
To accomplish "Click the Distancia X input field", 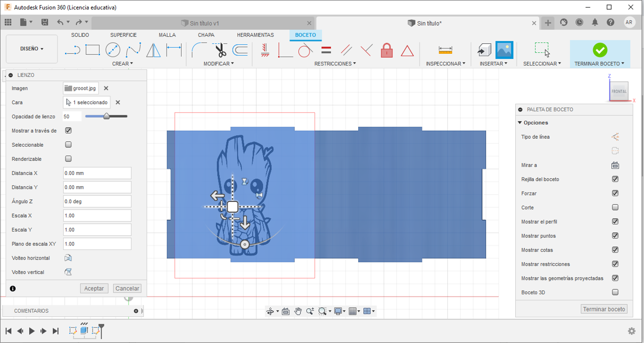I will (97, 173).
